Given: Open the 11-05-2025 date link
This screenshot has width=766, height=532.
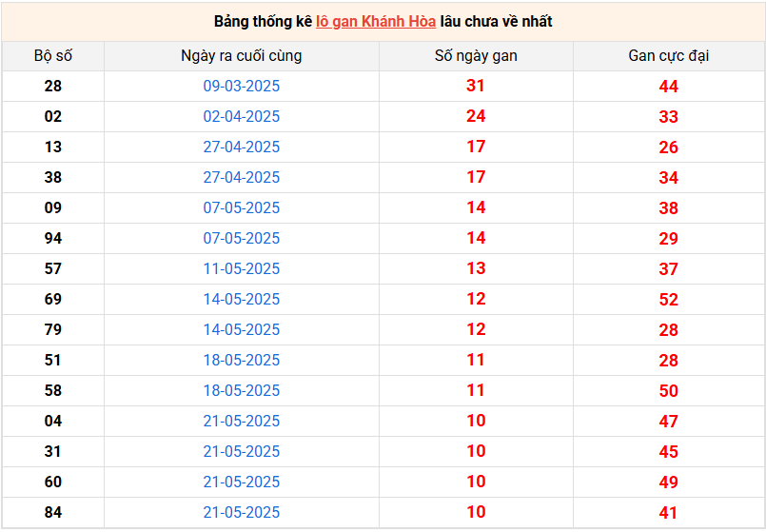Looking at the screenshot, I should 242,269.
